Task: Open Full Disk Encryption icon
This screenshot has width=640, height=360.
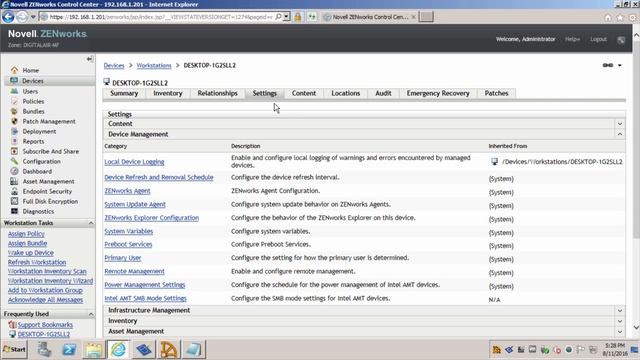Action: pyautogui.click(x=14, y=201)
